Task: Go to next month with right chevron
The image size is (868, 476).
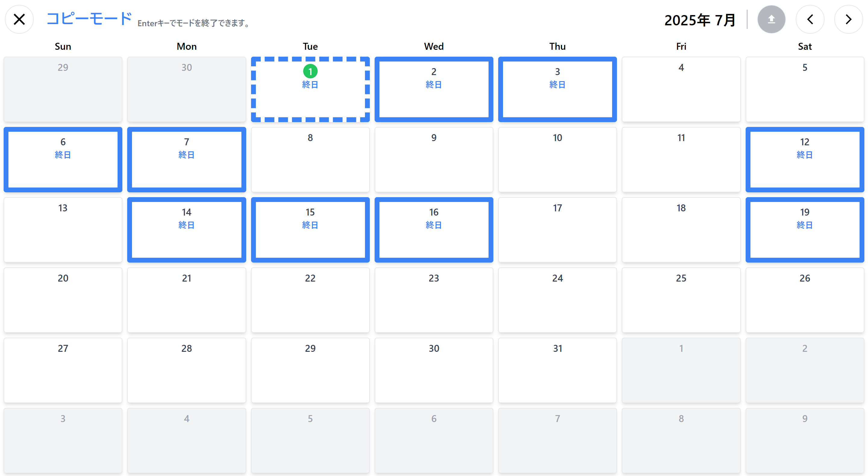Action: (x=848, y=19)
